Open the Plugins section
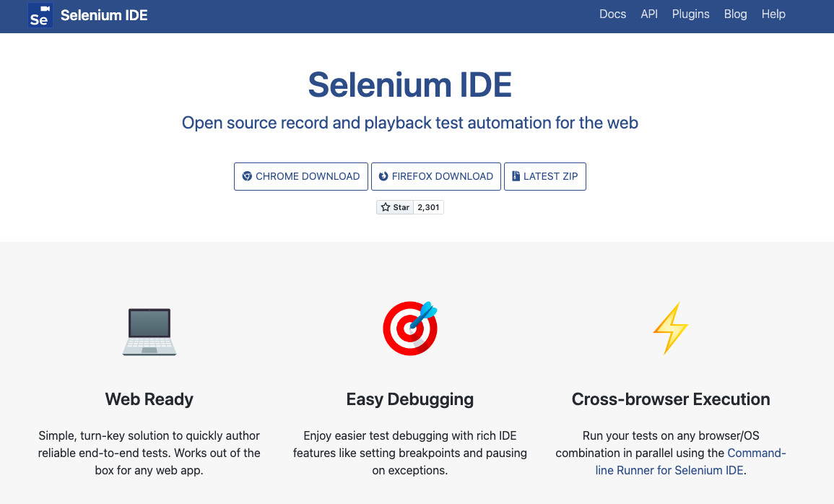 click(690, 14)
